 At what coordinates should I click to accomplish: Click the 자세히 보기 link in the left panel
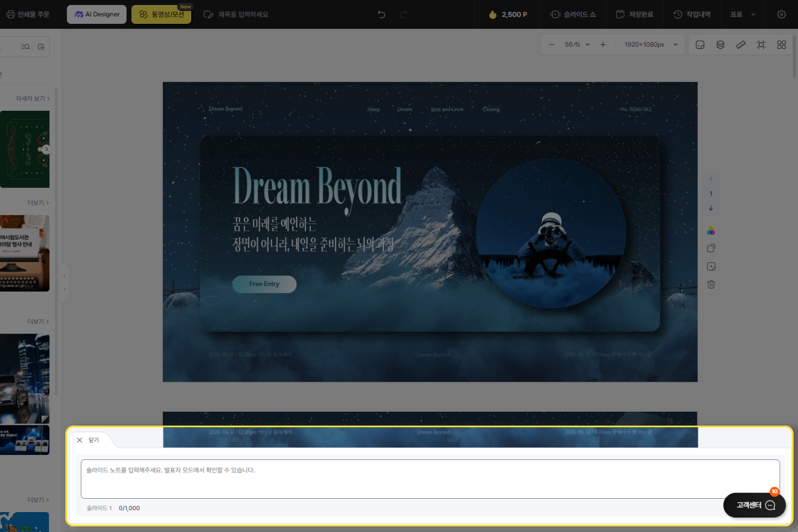33,99
